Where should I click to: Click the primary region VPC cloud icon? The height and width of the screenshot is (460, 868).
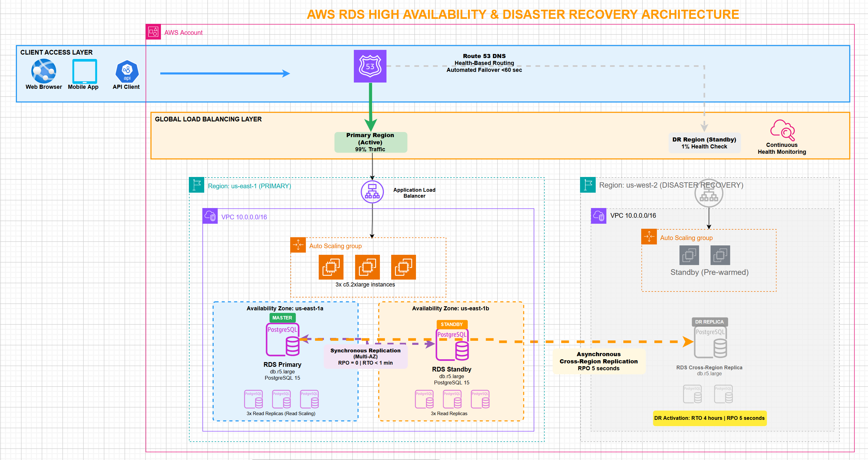(x=210, y=216)
